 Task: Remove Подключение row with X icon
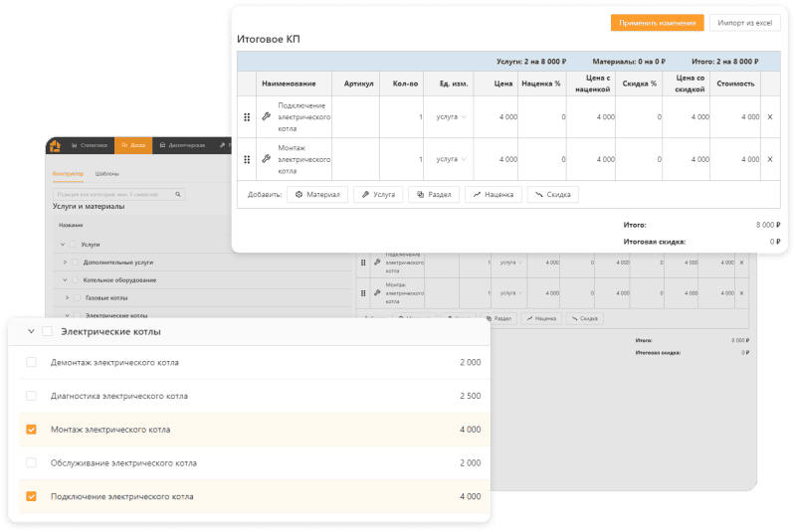point(768,117)
